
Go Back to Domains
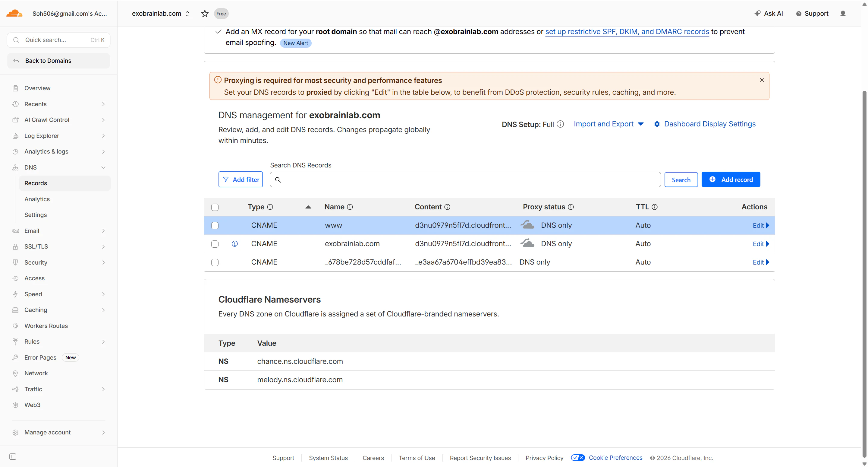click(59, 61)
